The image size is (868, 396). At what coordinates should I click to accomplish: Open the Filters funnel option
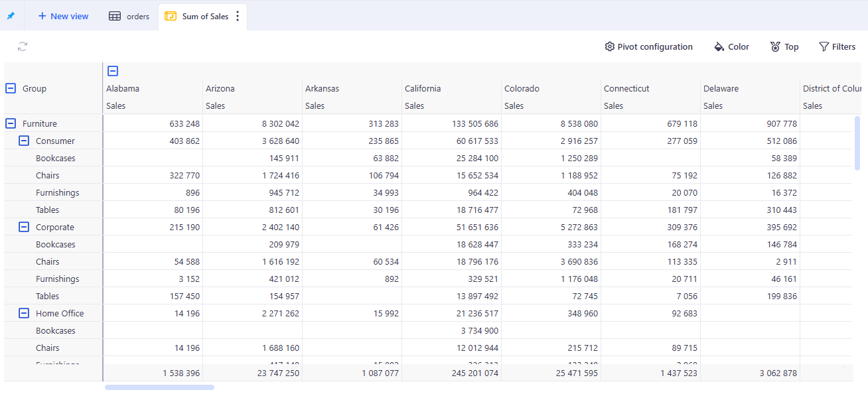tap(824, 46)
